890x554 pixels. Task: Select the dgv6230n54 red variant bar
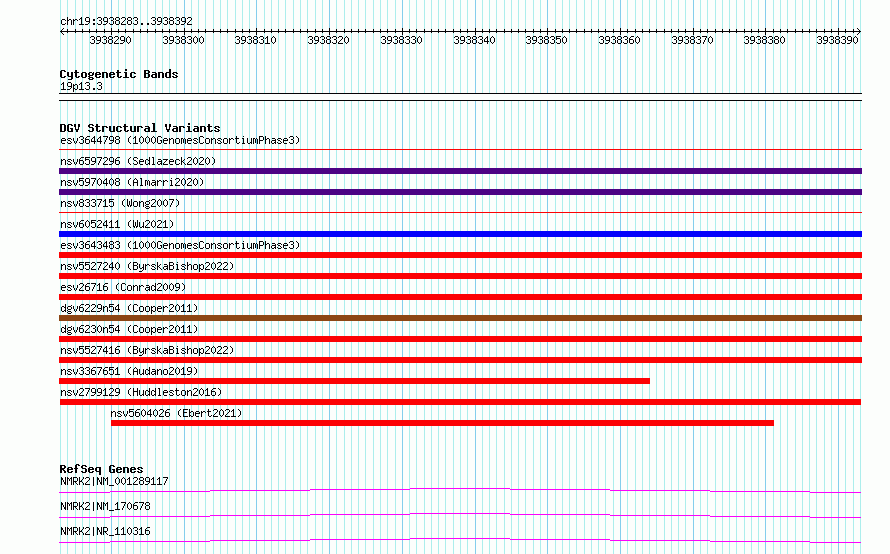point(460,339)
